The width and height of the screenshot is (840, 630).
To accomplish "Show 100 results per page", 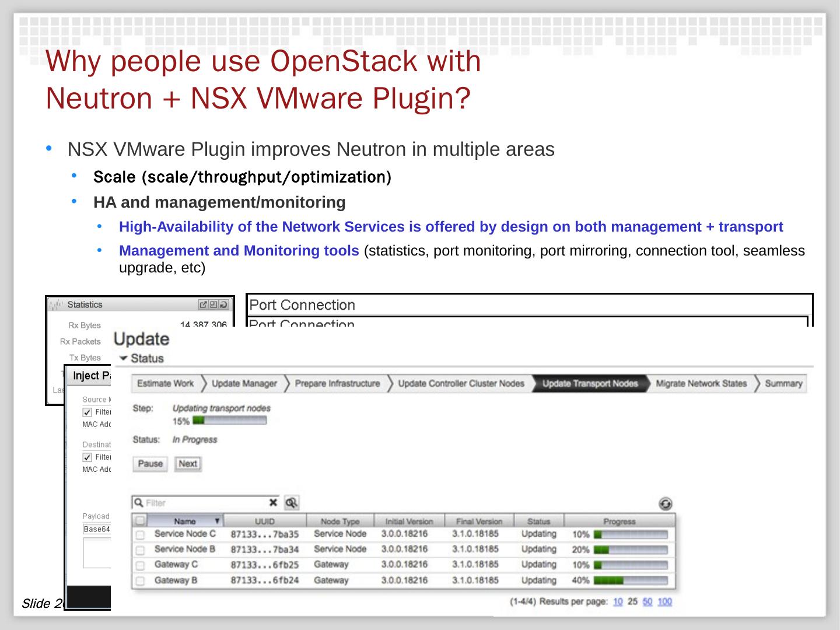I will [x=665, y=601].
